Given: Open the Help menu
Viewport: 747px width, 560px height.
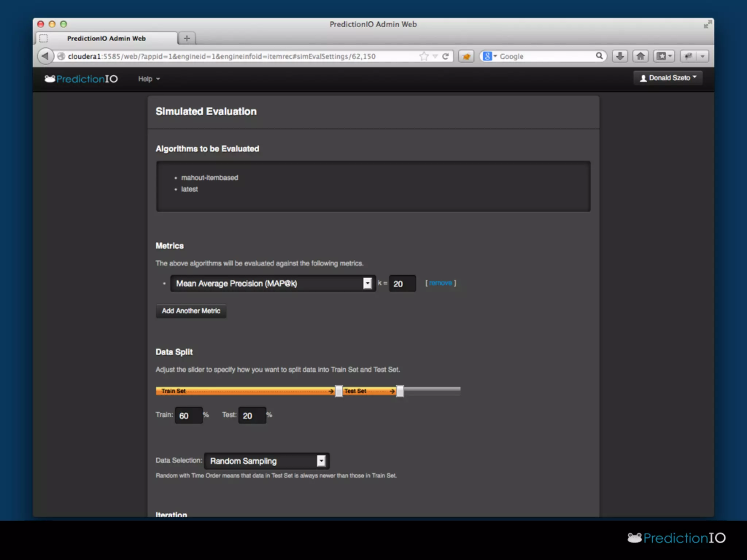Looking at the screenshot, I should (149, 79).
